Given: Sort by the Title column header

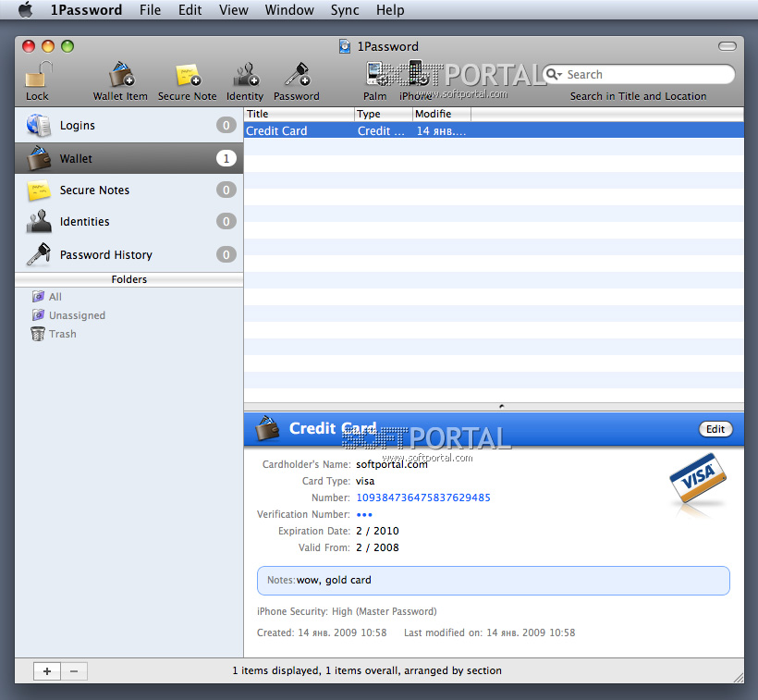Looking at the screenshot, I should coord(299,114).
